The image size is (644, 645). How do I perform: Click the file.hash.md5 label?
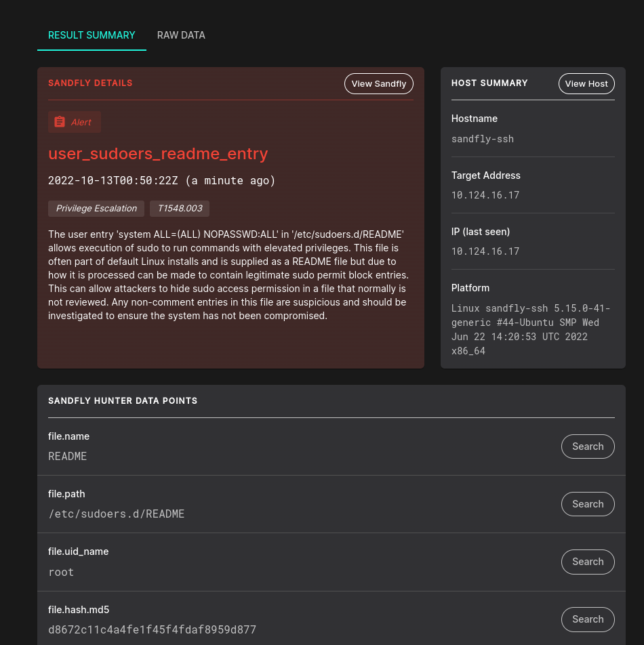(x=79, y=610)
